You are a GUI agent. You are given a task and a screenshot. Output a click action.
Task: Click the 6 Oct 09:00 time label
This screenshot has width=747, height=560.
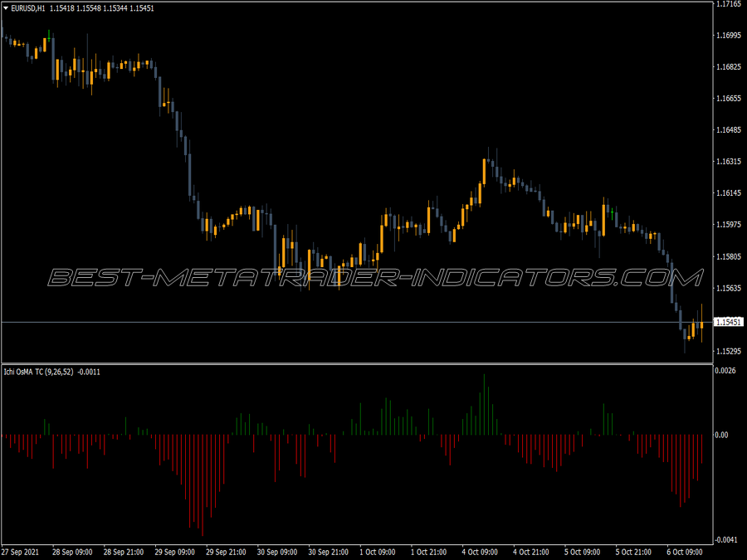click(x=685, y=552)
